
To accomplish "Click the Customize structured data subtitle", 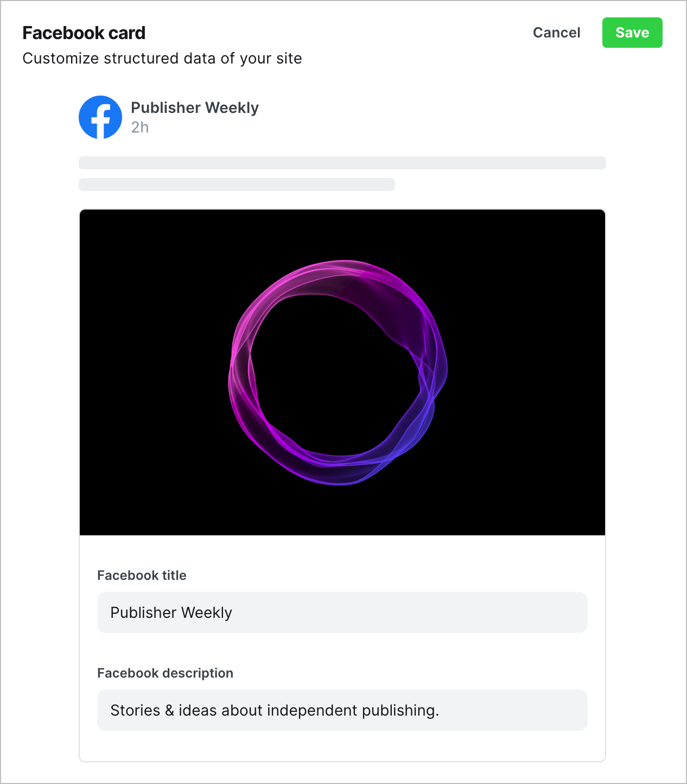I will click(x=162, y=58).
